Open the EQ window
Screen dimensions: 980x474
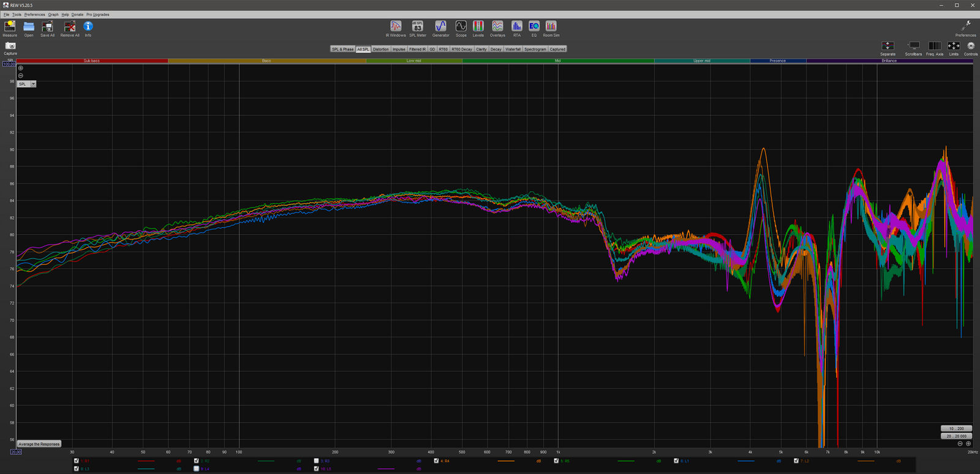click(x=534, y=26)
